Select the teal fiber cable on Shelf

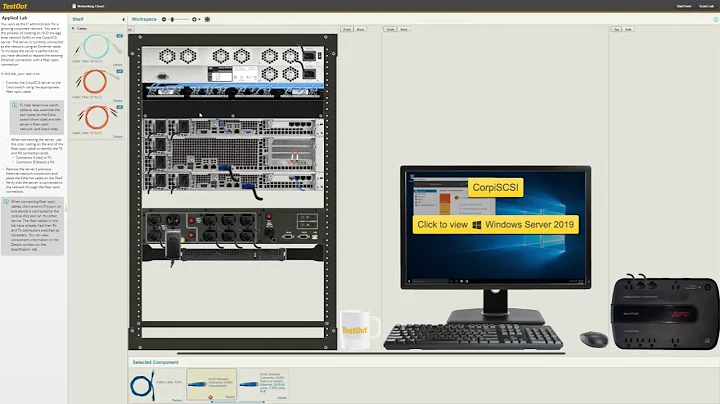pos(95,46)
